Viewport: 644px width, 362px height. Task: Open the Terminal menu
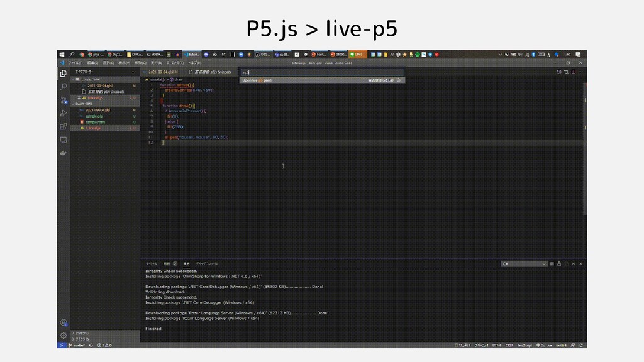[175, 63]
